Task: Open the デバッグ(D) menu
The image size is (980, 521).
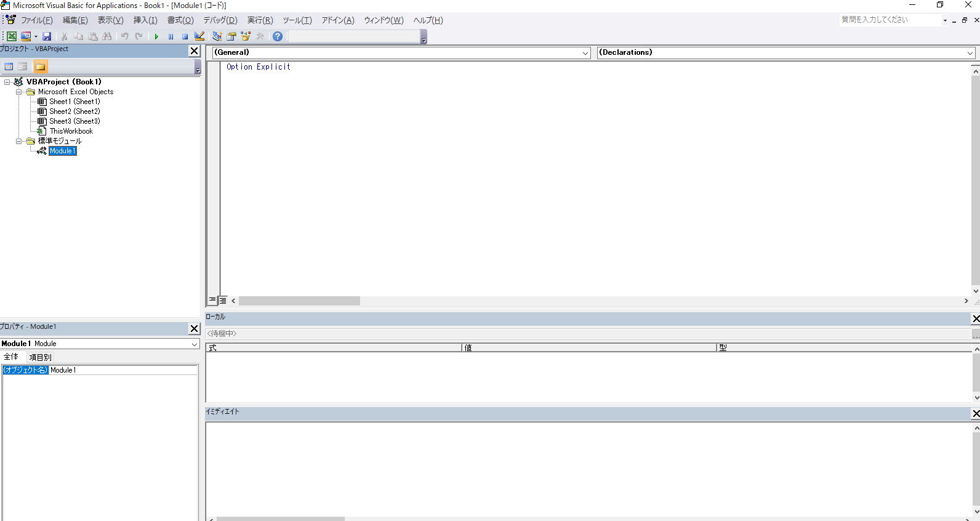Action: coord(220,20)
